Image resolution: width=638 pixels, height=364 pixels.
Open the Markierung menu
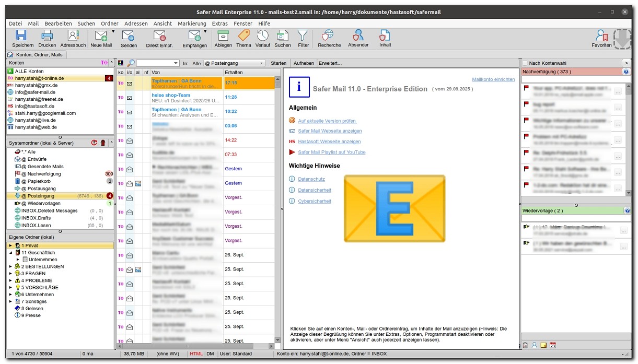point(192,24)
